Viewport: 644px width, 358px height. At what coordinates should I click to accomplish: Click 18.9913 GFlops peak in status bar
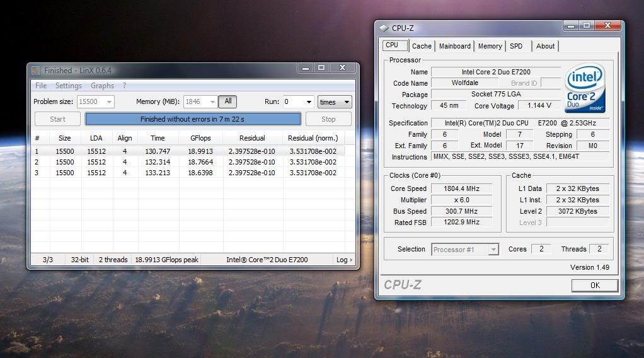(167, 260)
